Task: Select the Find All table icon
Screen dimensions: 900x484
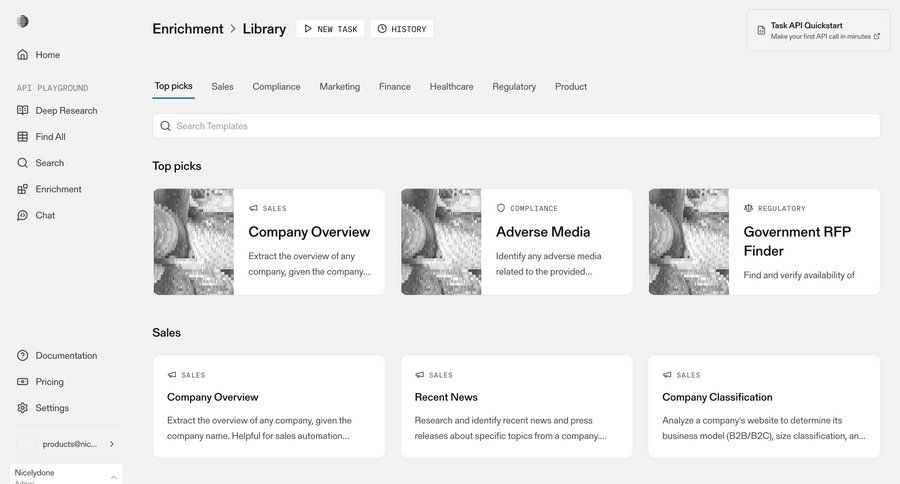Action: point(23,137)
